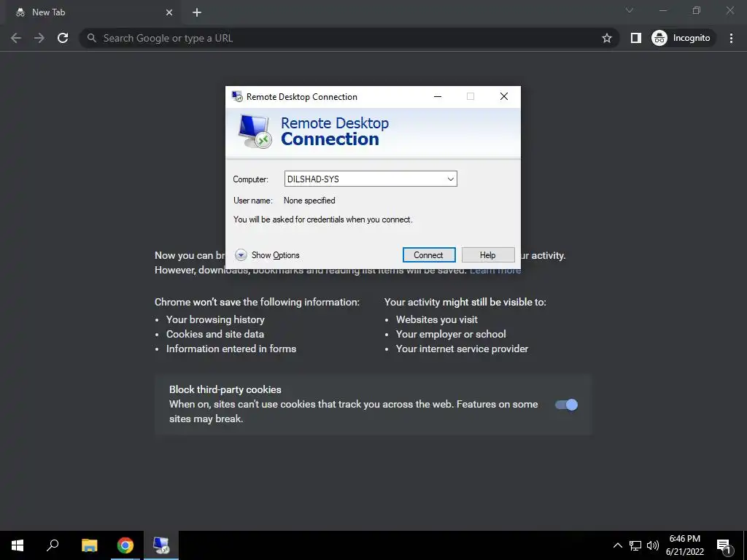Click the Learn more link
Image resolution: width=747 pixels, height=560 pixels.
495,270
